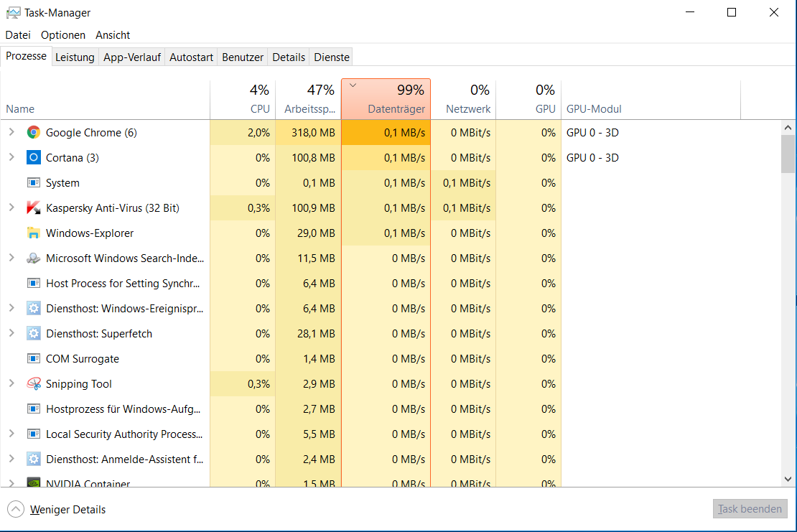Click Windows-Explorer's 29,0 MB memory value

[316, 233]
